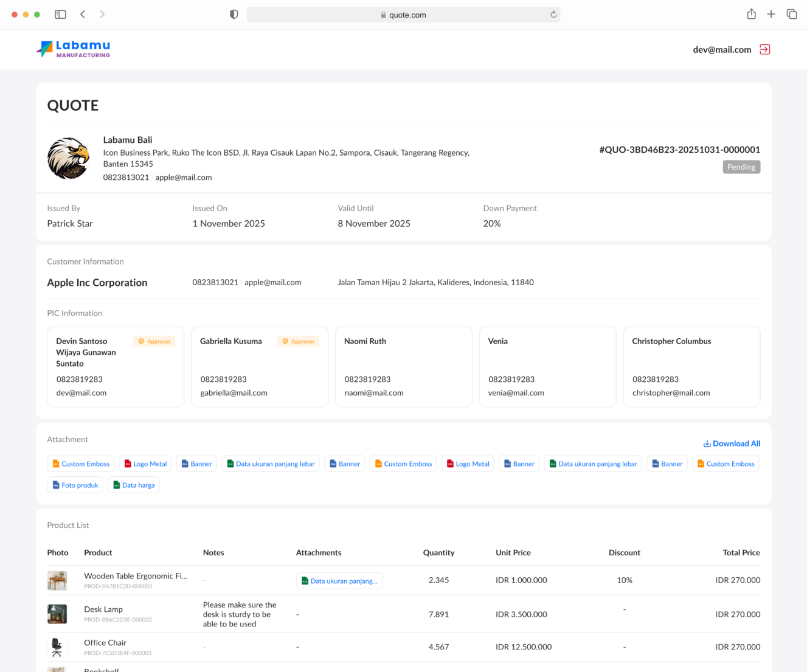Click the page reload icon
This screenshot has width=807, height=672.
click(x=553, y=15)
